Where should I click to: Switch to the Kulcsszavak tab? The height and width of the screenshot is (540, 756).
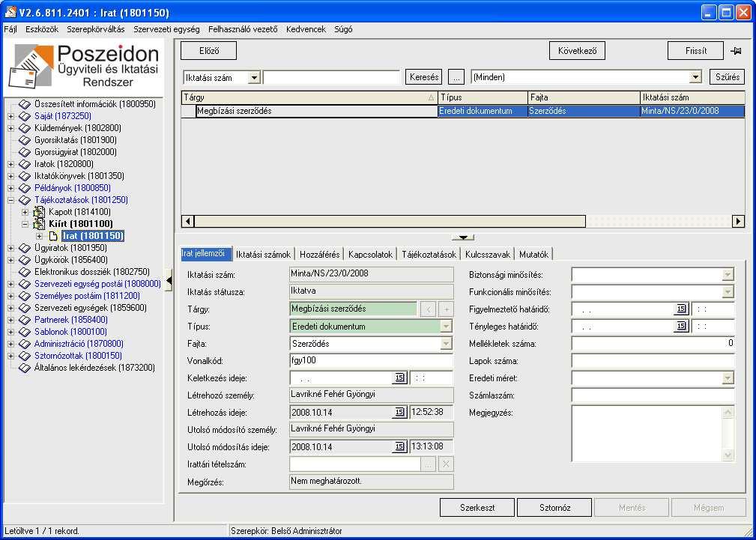[488, 254]
